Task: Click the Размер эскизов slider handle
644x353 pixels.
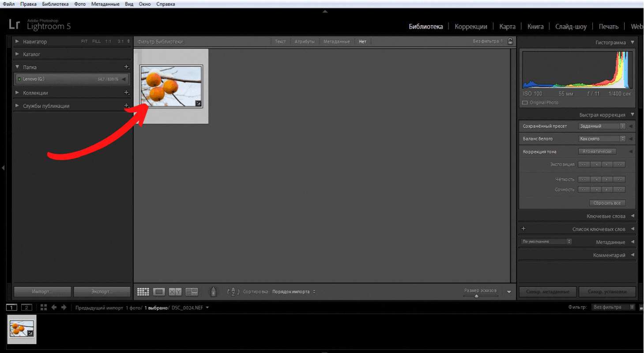Action: (x=476, y=296)
